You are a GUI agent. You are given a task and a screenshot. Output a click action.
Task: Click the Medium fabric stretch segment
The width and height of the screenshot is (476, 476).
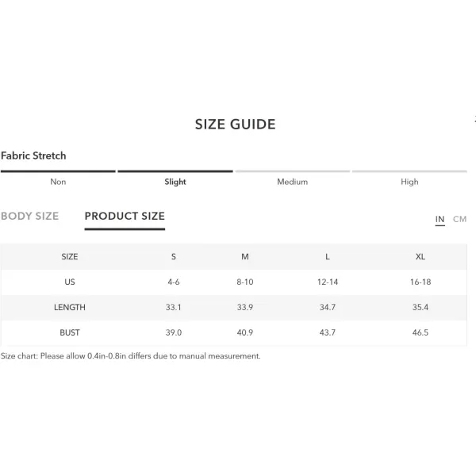point(292,171)
